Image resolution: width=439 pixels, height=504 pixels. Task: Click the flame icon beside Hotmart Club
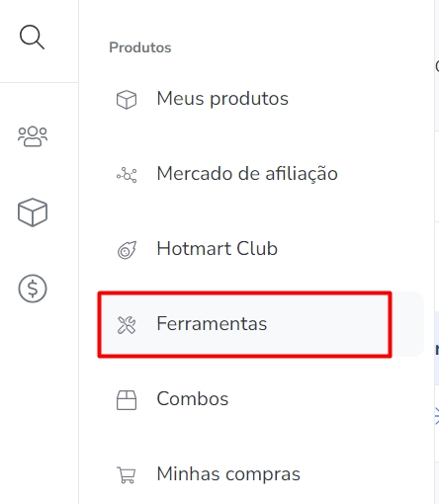click(127, 250)
